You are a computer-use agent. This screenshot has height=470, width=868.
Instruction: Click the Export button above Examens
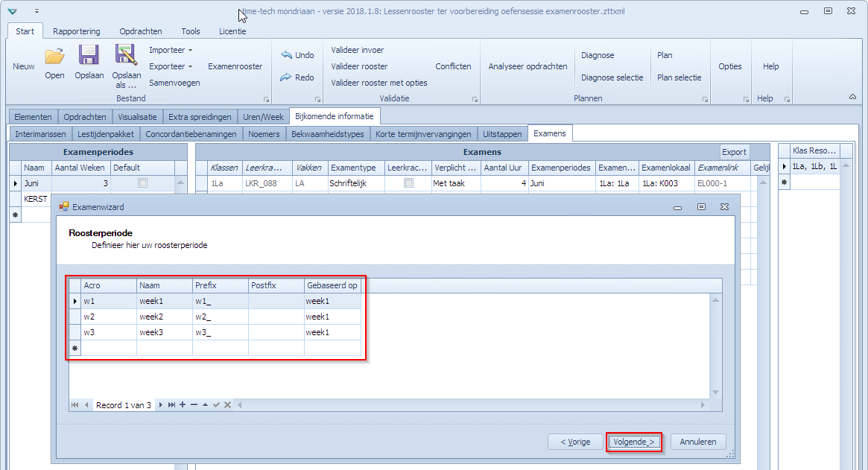pos(734,152)
